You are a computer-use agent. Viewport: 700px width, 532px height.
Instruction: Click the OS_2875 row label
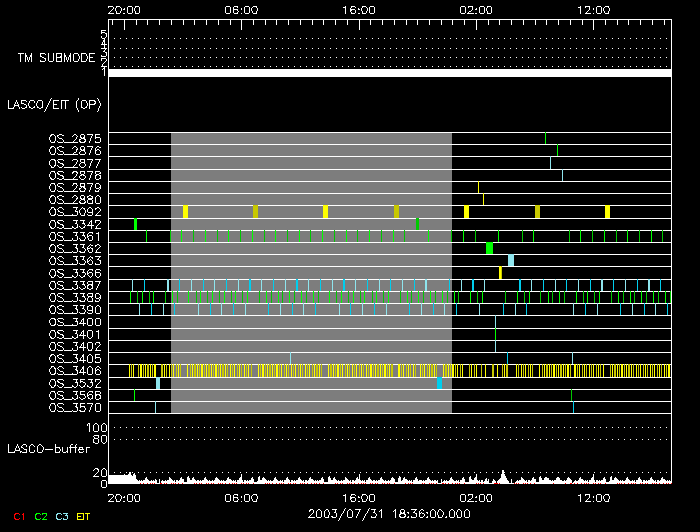point(75,139)
